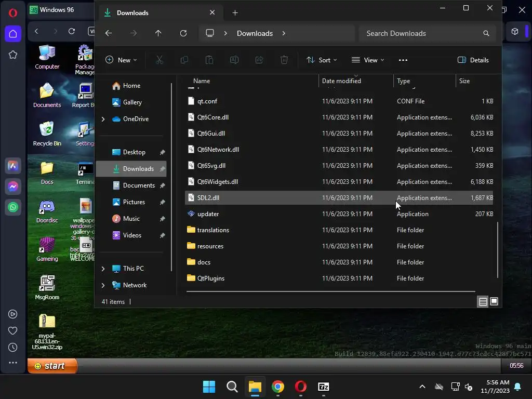
Task: Open WhatsApp in Opera sidebar
Action: (x=13, y=207)
